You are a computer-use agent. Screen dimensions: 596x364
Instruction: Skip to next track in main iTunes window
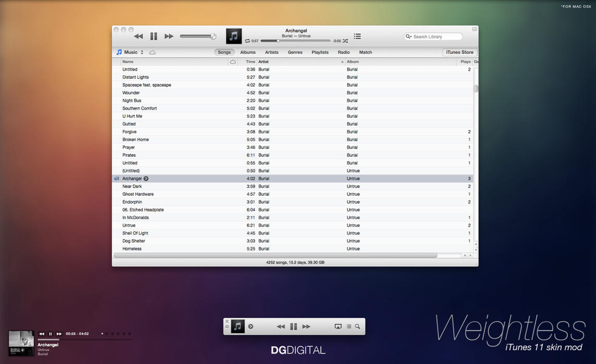(x=169, y=36)
